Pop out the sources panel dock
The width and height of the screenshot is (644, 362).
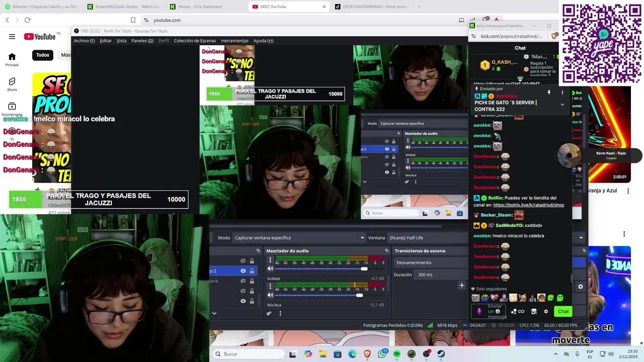[258, 250]
